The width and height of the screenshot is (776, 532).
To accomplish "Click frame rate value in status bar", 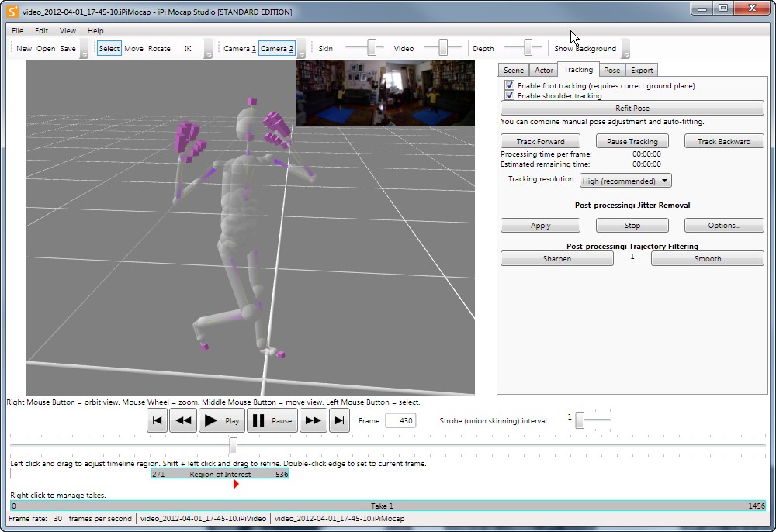I will coord(58,518).
